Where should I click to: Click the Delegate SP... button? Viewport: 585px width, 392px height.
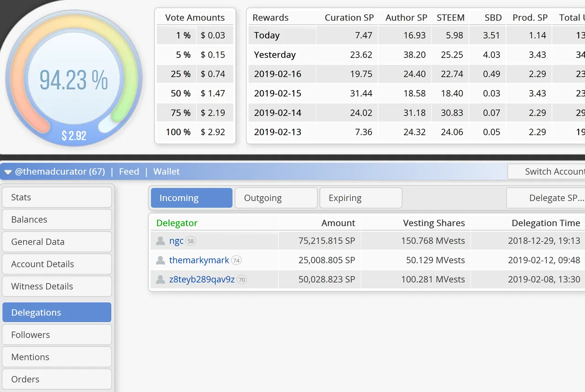click(546, 198)
